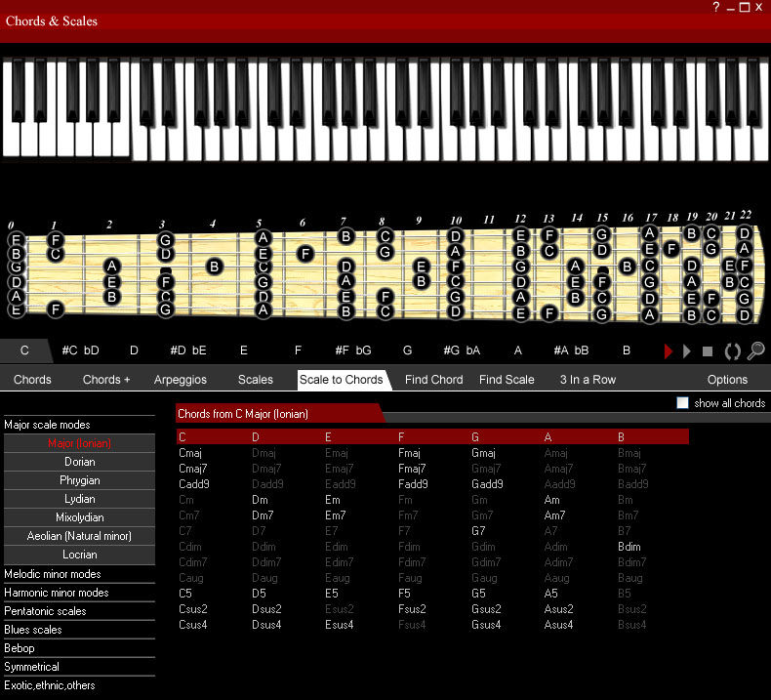Select the Aeolian (Natural minor) mode
This screenshot has width=771, height=700.
pos(79,536)
